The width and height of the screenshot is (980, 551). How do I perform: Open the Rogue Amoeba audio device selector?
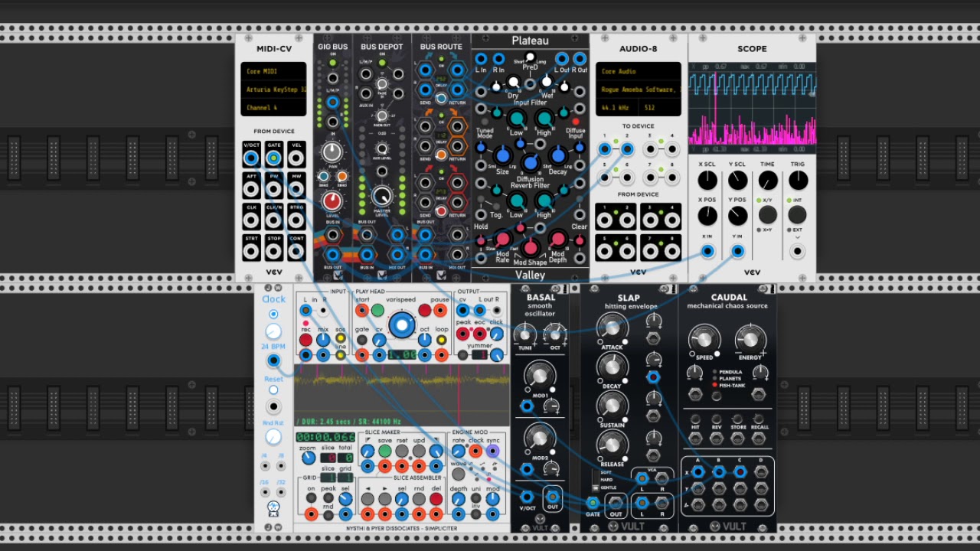638,90
